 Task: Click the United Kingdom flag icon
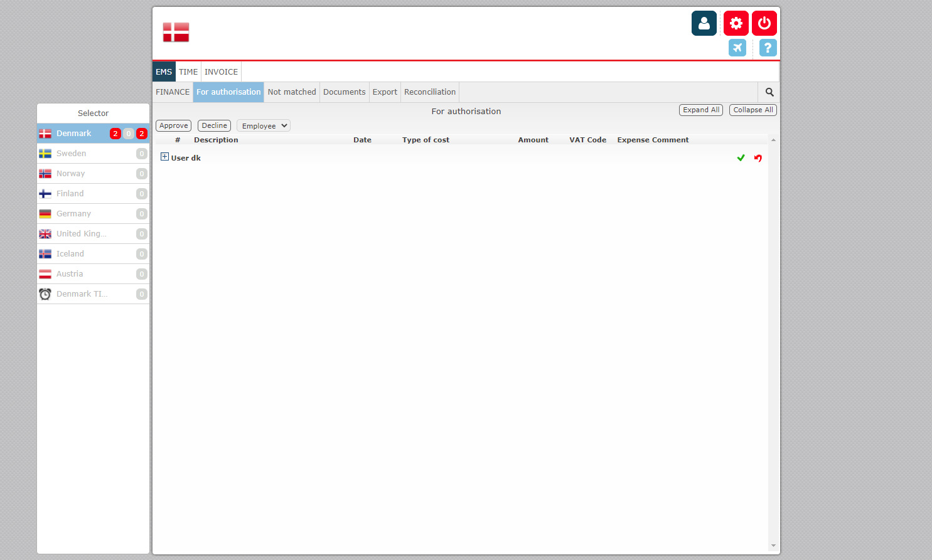point(45,234)
